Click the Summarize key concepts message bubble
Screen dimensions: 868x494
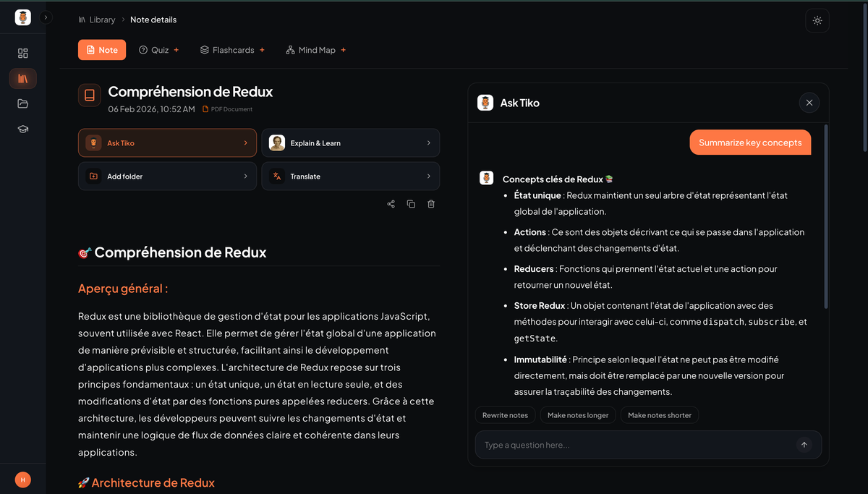pyautogui.click(x=750, y=142)
